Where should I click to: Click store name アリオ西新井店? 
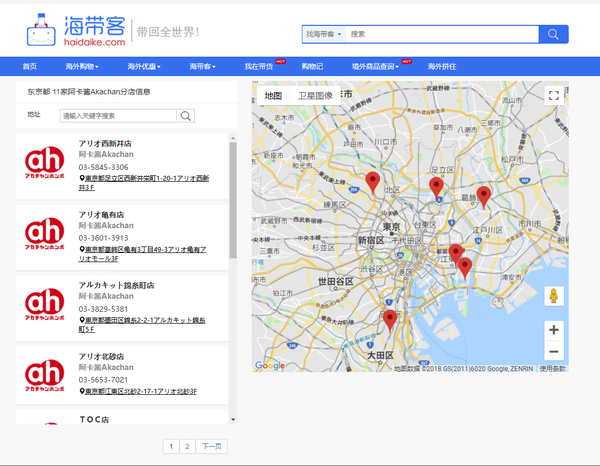[105, 143]
